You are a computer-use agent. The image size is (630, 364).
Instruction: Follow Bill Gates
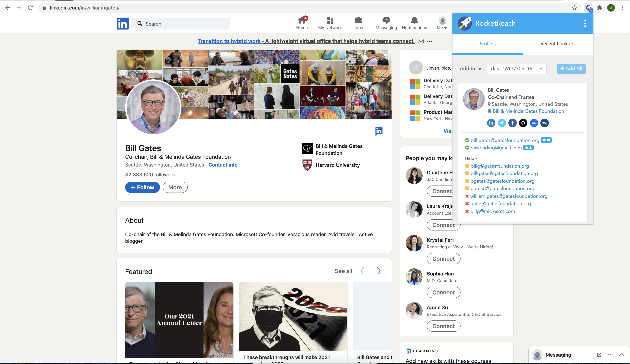tap(142, 187)
